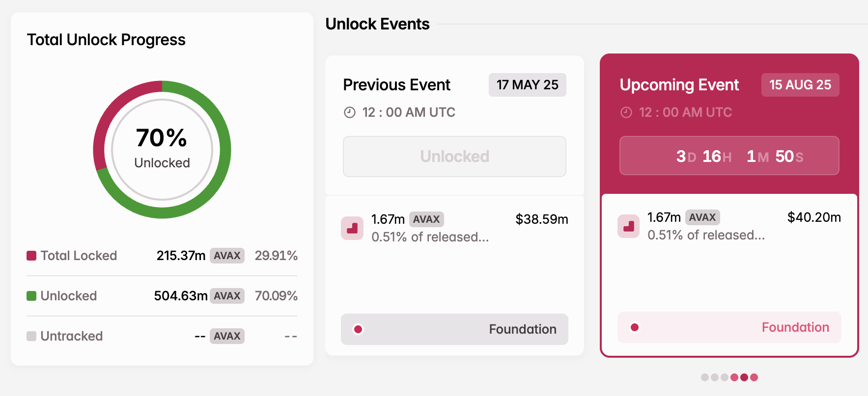
Task: Click the pink dot inside the Upcoming Event Foundation badge
Action: [x=635, y=327]
